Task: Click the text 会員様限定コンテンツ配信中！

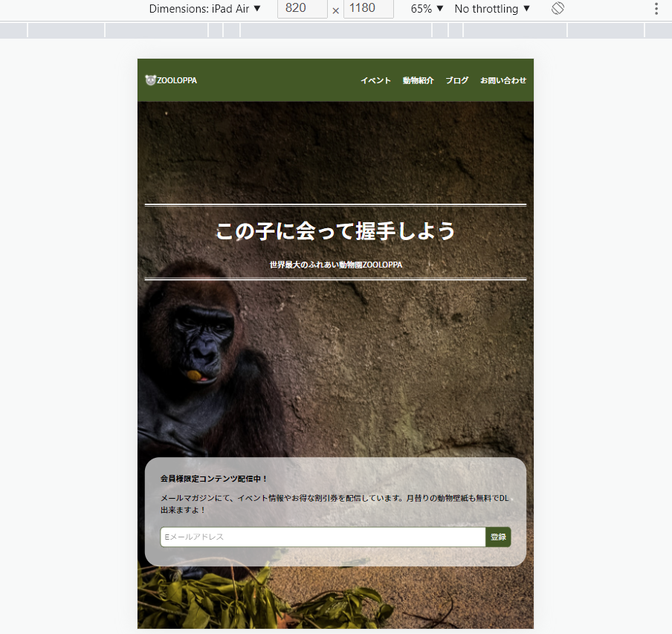Action: (214, 479)
